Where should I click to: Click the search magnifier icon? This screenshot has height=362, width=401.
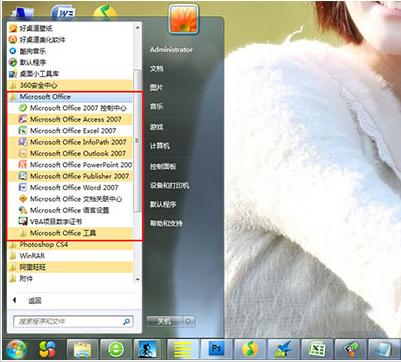(x=127, y=322)
